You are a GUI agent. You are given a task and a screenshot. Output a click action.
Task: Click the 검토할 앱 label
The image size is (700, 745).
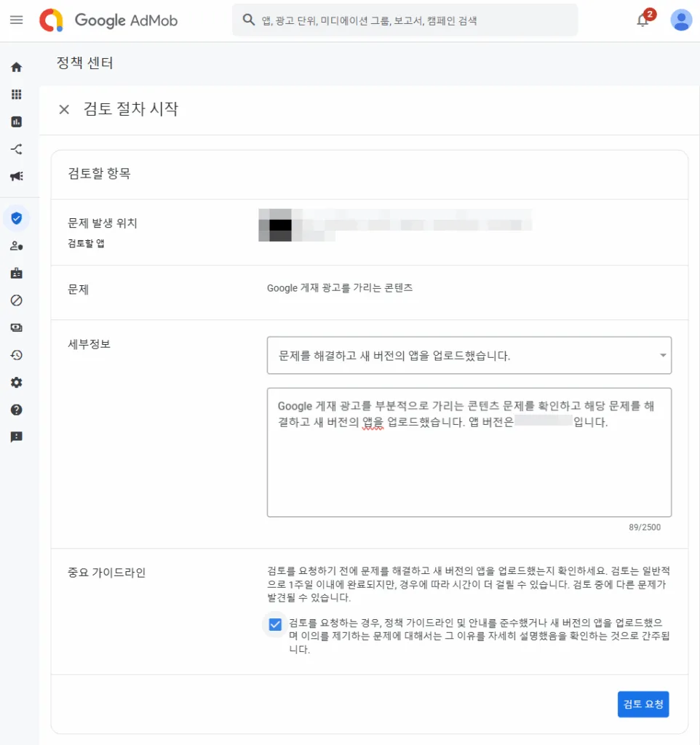86,243
